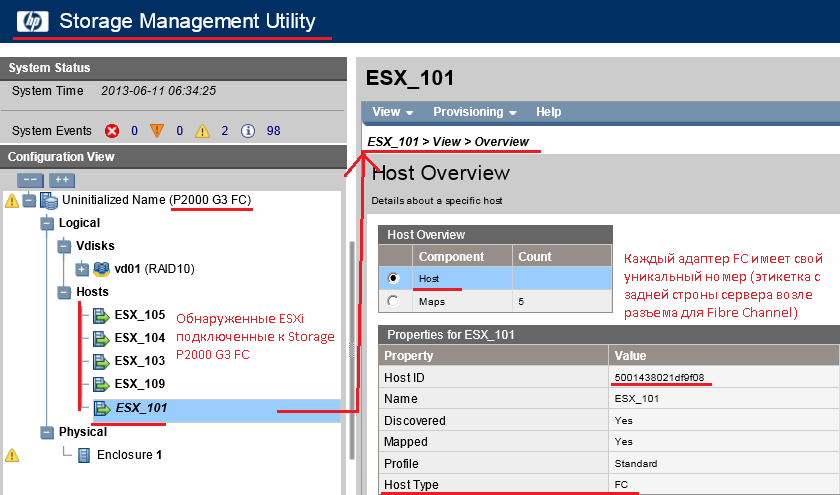The image size is (840, 495).
Task: Click the Mapped property label
Action: pos(406,442)
